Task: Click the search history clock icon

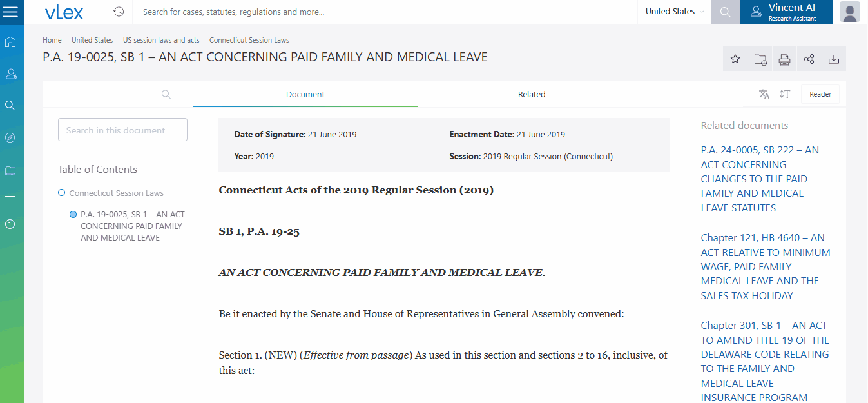Action: [118, 12]
